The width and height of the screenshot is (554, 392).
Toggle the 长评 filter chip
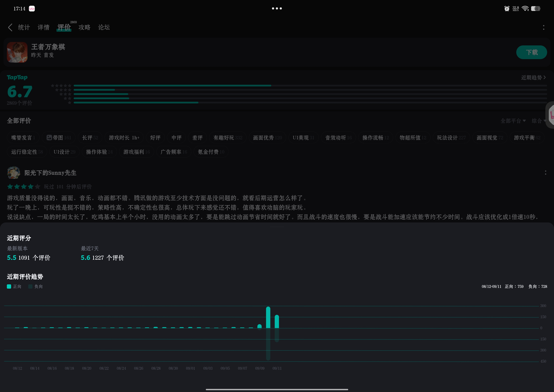90,138
